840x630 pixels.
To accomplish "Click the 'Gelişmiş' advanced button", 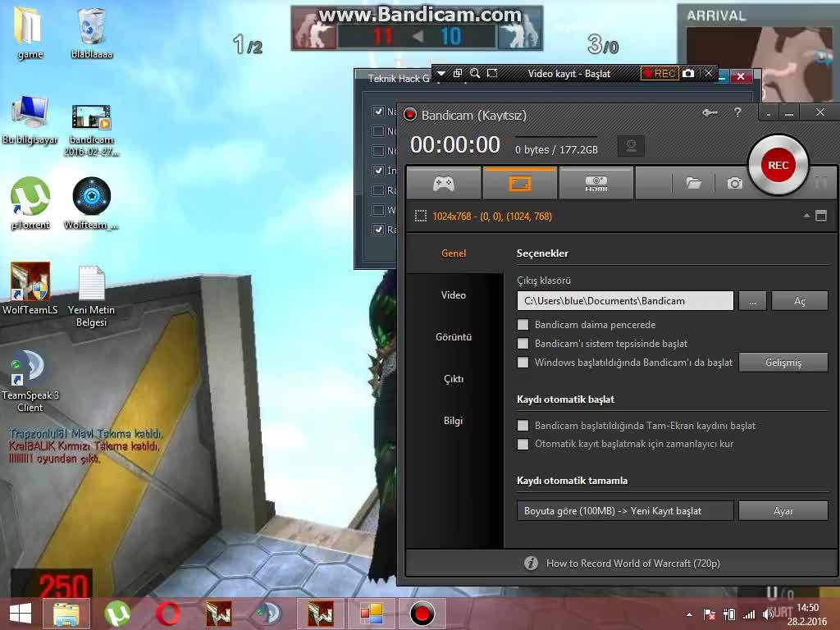I will [783, 363].
